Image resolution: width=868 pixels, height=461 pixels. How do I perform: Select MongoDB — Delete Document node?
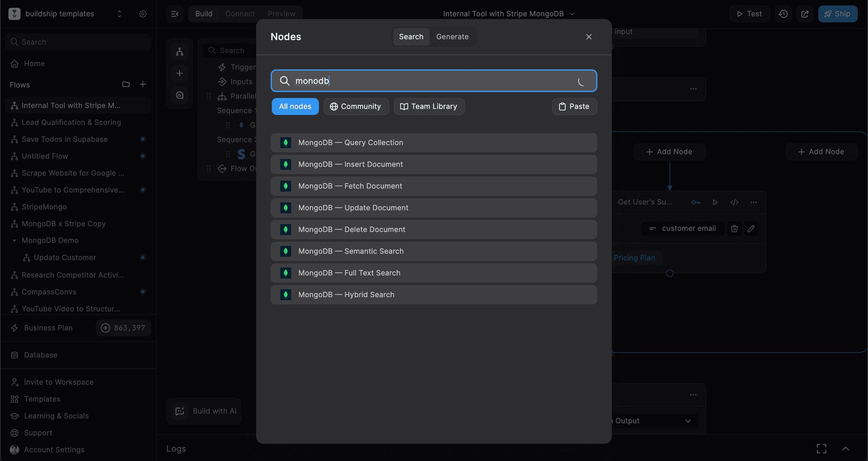[434, 230]
